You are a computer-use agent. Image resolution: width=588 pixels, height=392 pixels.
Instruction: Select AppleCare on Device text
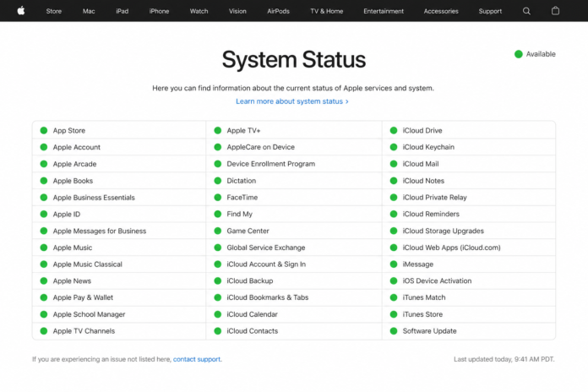click(x=260, y=147)
